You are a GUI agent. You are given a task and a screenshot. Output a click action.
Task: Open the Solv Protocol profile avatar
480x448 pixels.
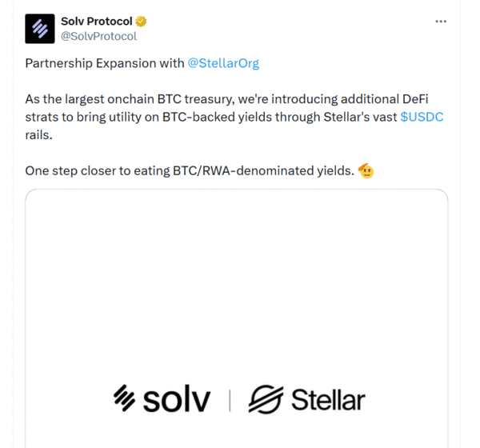tap(39, 28)
